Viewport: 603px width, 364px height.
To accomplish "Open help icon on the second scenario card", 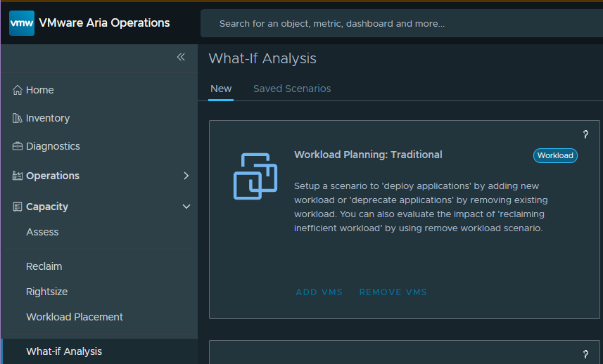I will coord(585,353).
